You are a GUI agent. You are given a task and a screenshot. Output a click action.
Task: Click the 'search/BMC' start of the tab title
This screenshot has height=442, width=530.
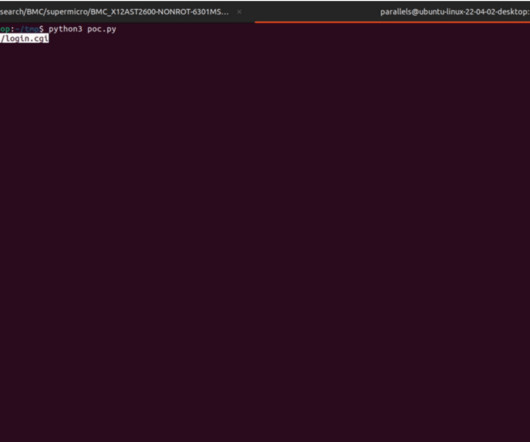coord(22,12)
